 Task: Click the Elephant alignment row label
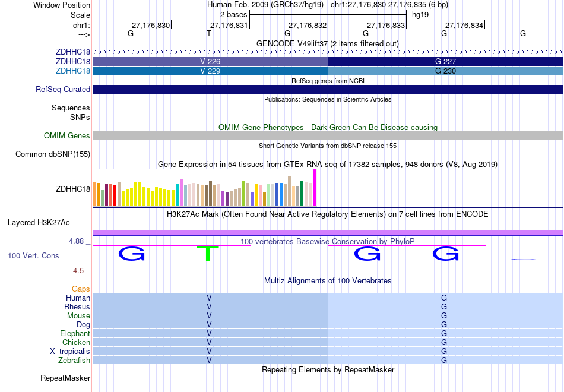[x=75, y=334]
